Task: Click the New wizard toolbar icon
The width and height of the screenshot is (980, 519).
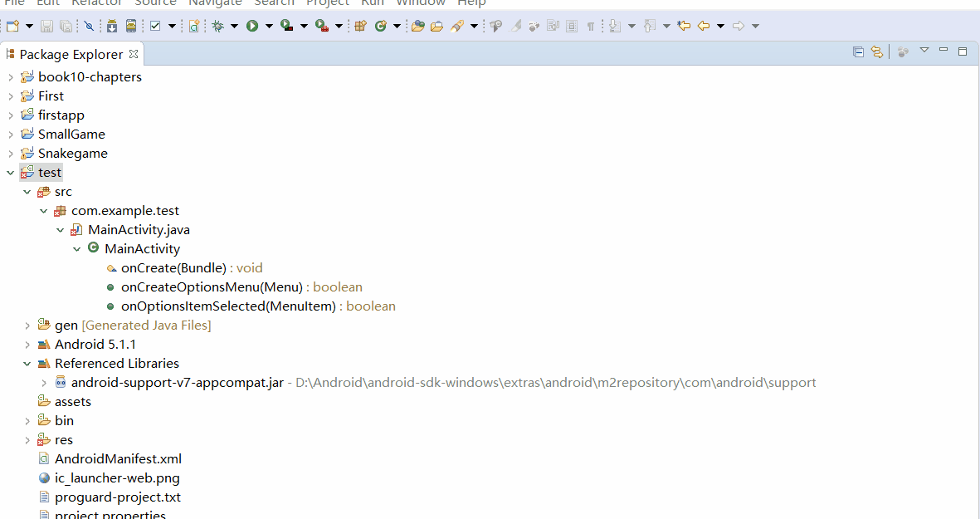Action: pyautogui.click(x=12, y=27)
